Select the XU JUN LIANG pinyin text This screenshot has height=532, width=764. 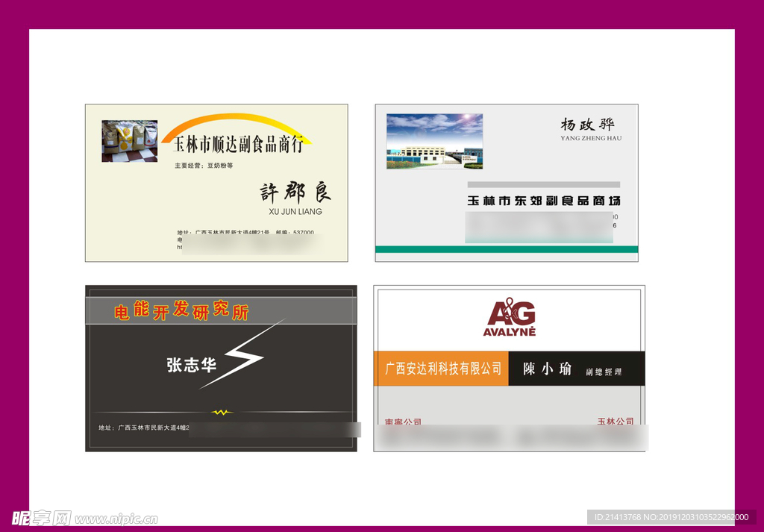point(295,211)
